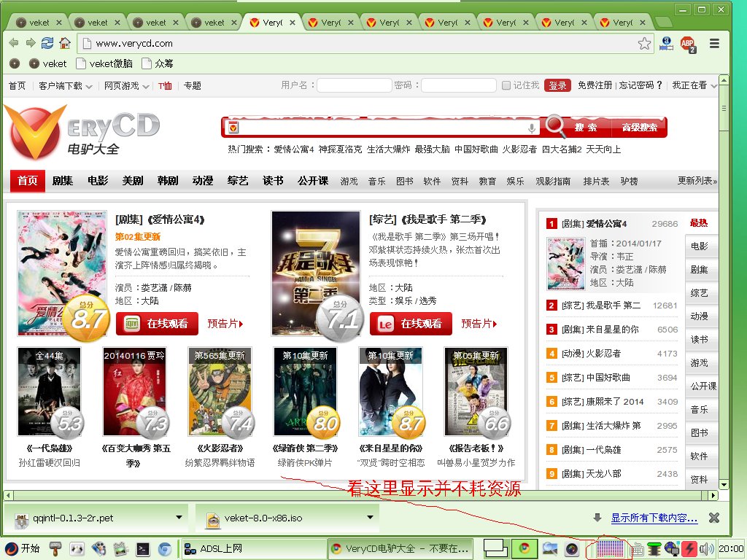
Task: Click the VeryCD 电驴大全 logo
Action: click(82, 133)
